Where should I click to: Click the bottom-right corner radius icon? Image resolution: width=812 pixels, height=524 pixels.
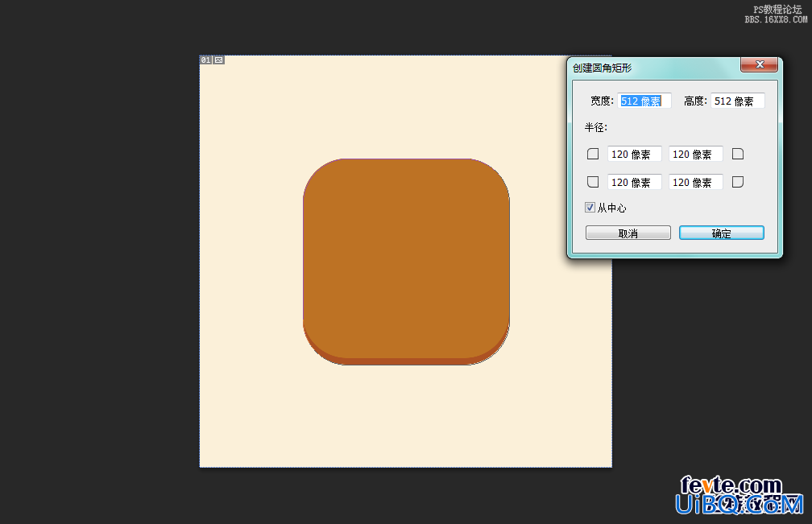[x=738, y=182]
